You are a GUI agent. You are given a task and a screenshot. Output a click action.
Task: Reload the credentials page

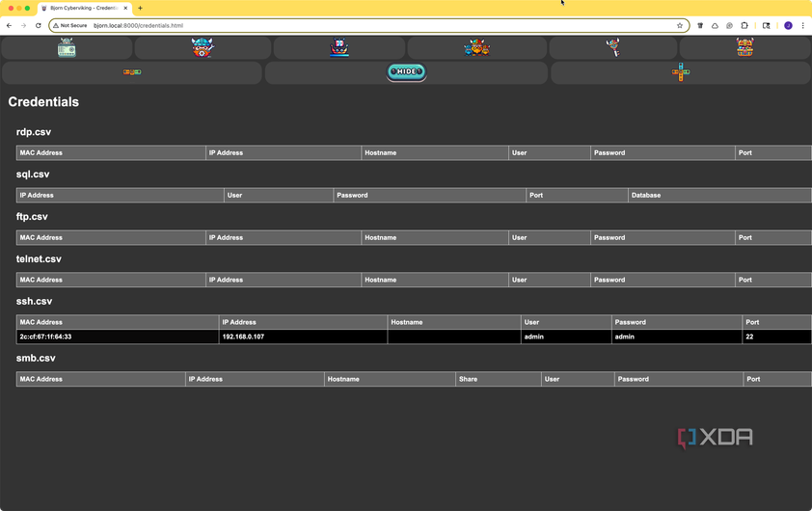[x=38, y=25]
